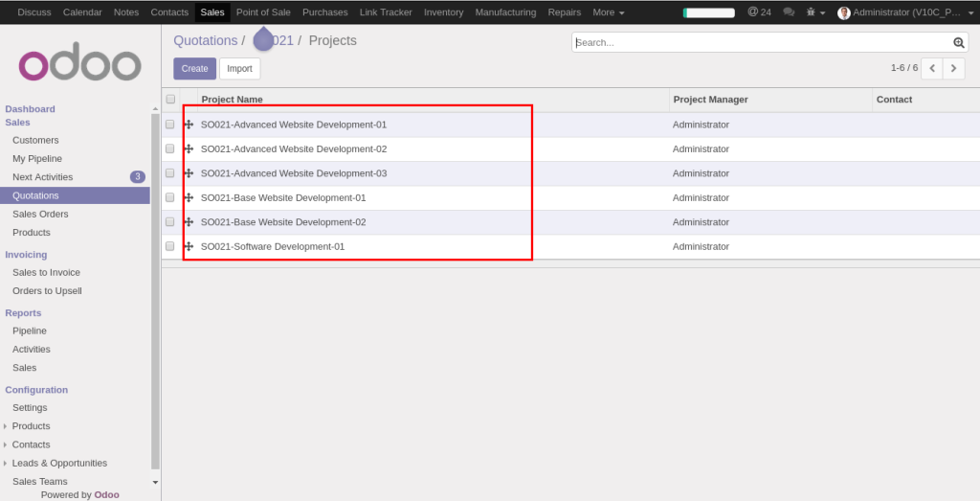This screenshot has height=501, width=980.
Task: Click the green progress bar in top bar
Action: coord(708,12)
